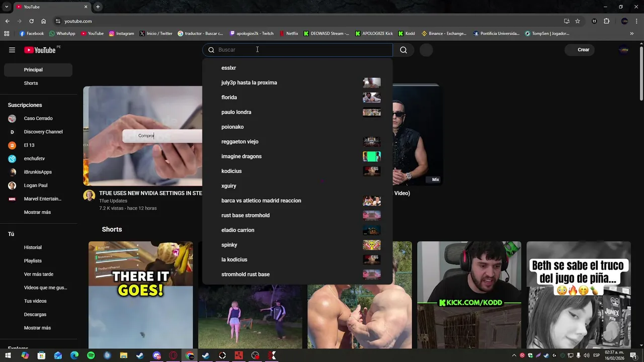Viewport: 644px width, 362px height.
Task: Open the Beth jugo de piña short thumbnail
Action: click(579, 295)
